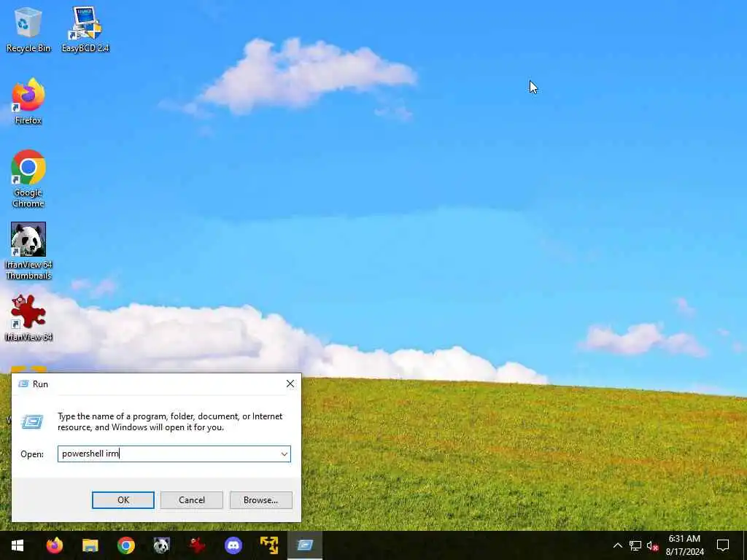Open the Windows Start menu

[18, 545]
